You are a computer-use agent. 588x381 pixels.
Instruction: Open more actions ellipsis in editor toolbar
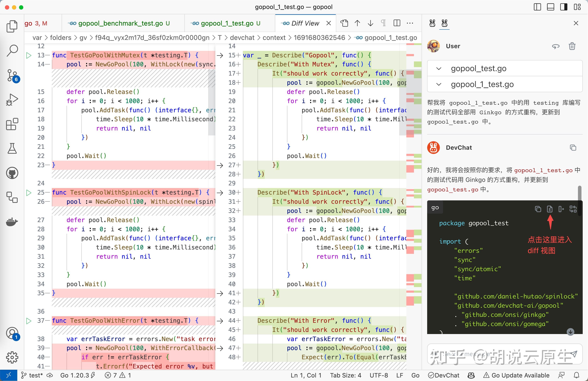click(410, 23)
